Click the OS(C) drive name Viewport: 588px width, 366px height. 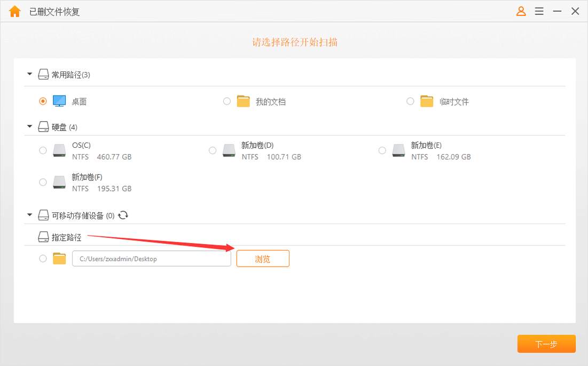(x=81, y=145)
